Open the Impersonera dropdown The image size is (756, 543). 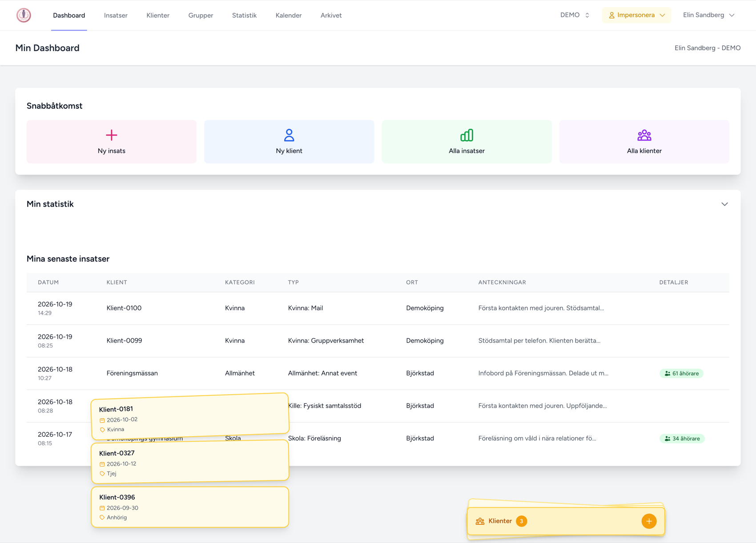[x=636, y=15]
